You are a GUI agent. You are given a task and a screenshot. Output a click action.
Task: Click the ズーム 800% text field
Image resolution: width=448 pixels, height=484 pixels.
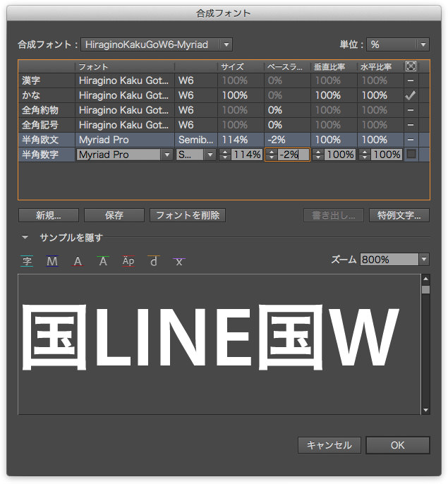click(x=389, y=260)
